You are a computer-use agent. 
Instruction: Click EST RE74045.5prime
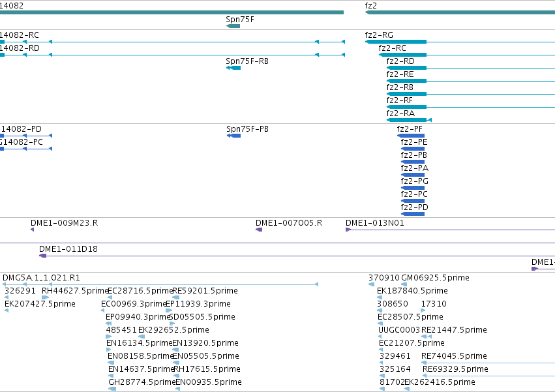click(x=454, y=356)
